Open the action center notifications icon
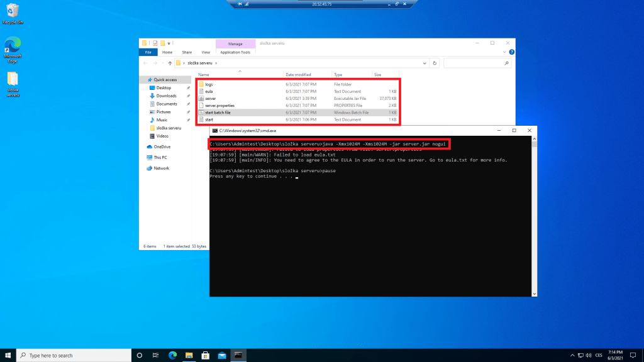The image size is (644, 362). (x=631, y=355)
